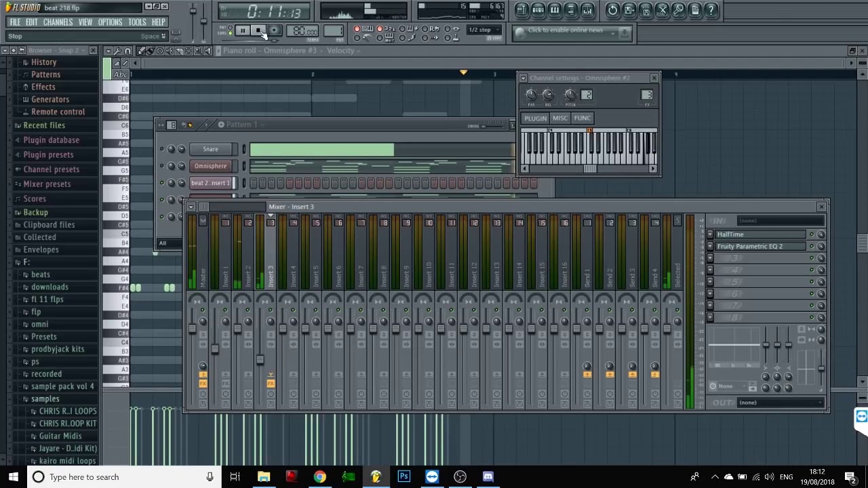
Task: Select the slice tool in piano roll
Action: click(x=179, y=51)
